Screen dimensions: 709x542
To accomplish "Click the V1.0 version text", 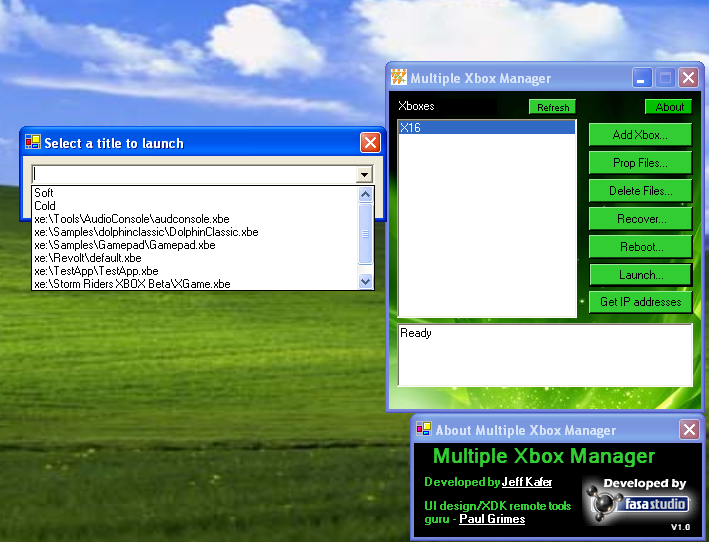I will pos(680,527).
